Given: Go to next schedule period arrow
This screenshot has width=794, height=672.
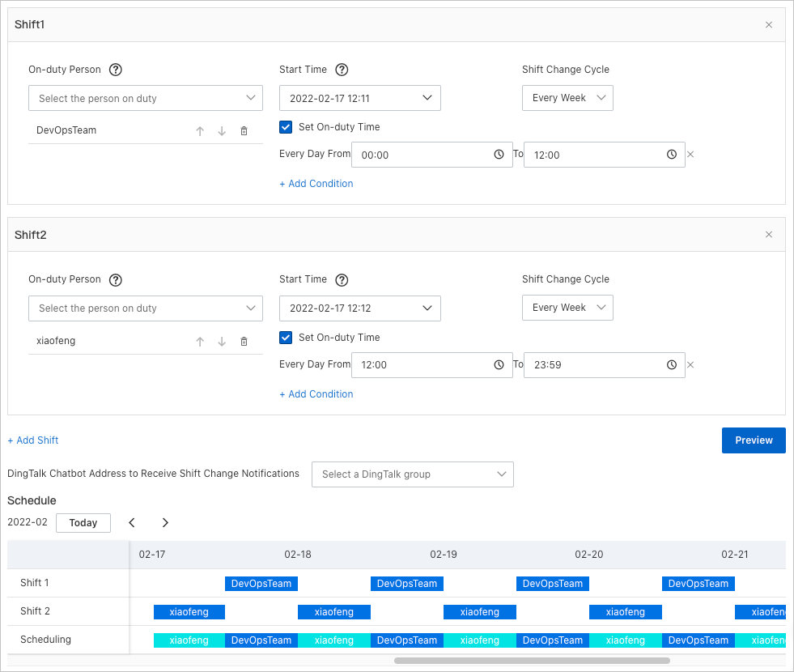Looking at the screenshot, I should click(165, 523).
